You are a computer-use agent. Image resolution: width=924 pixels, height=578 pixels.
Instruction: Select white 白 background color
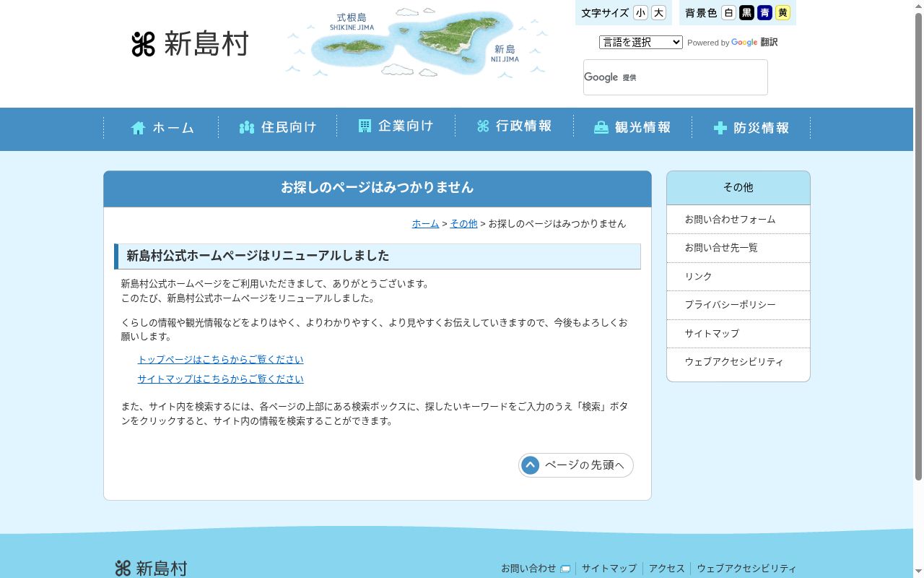coord(728,13)
